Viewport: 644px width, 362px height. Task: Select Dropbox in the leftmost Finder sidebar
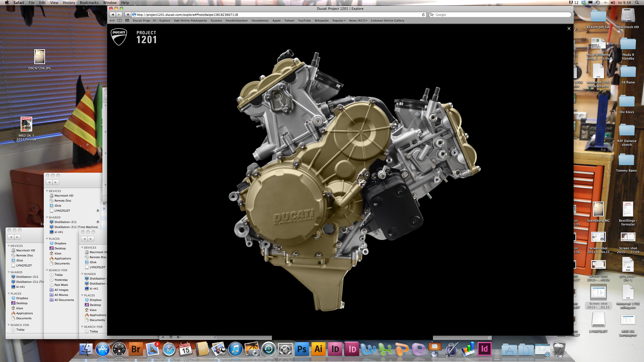(x=22, y=298)
